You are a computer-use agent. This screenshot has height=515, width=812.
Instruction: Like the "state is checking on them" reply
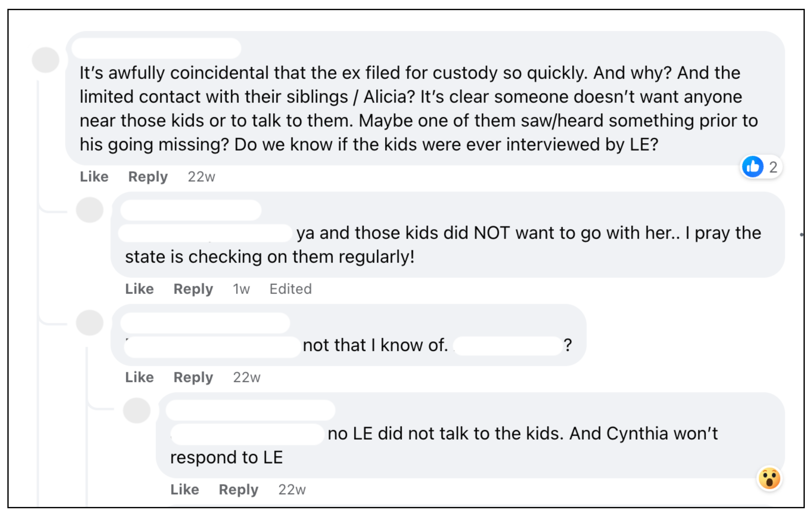pos(139,289)
